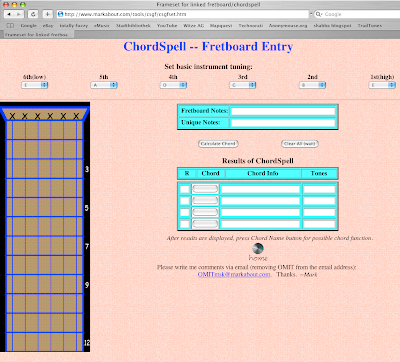
Task: Toggle the X mute marker on the 1st (high) string
Action: [76, 116]
